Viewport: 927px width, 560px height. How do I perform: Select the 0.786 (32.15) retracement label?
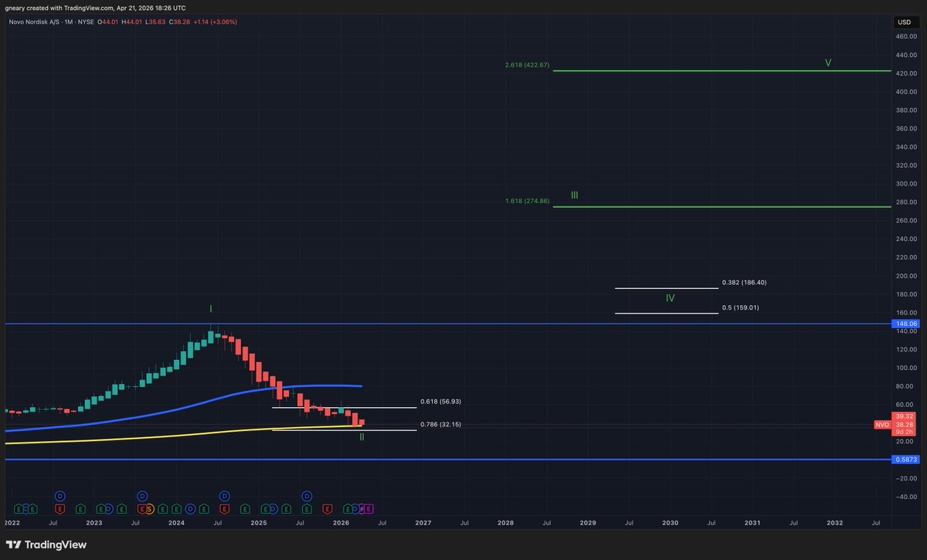pyautogui.click(x=441, y=424)
